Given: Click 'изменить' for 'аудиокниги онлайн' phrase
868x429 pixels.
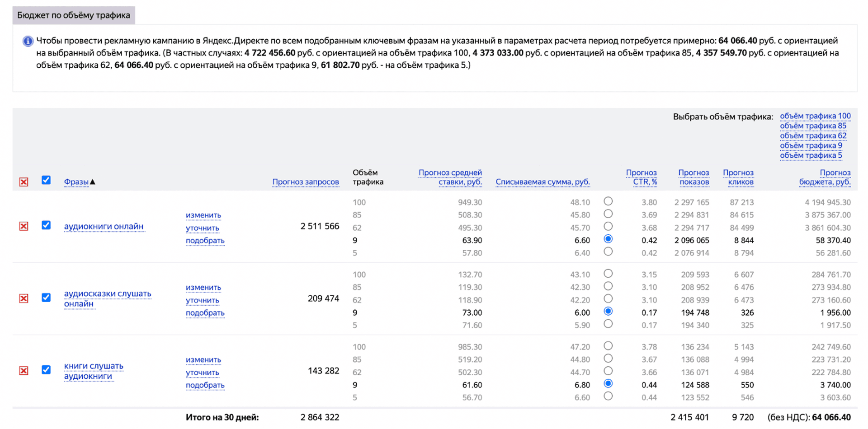Looking at the screenshot, I should click(x=203, y=215).
